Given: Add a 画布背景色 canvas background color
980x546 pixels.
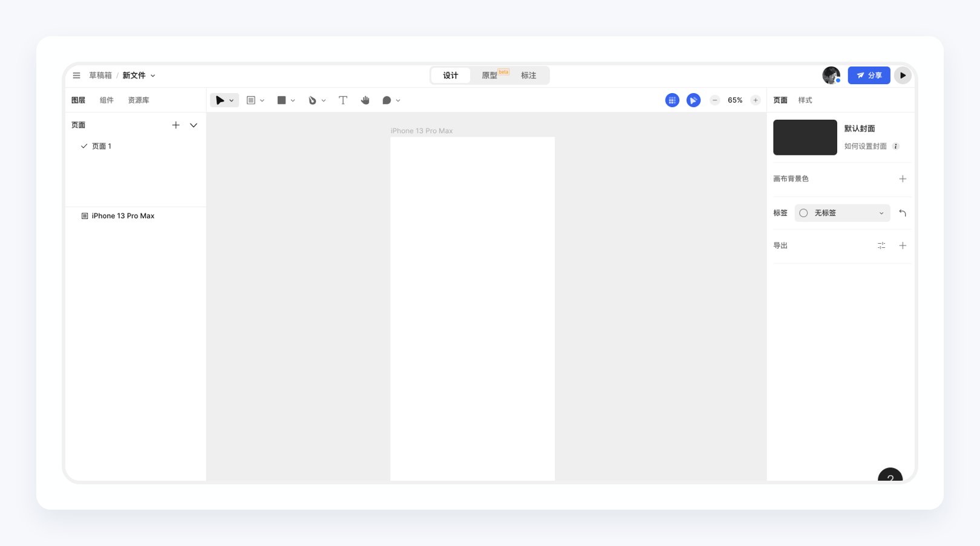Looking at the screenshot, I should point(903,179).
